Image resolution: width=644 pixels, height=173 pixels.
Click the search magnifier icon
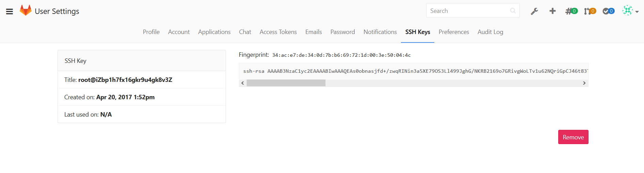pos(513,11)
